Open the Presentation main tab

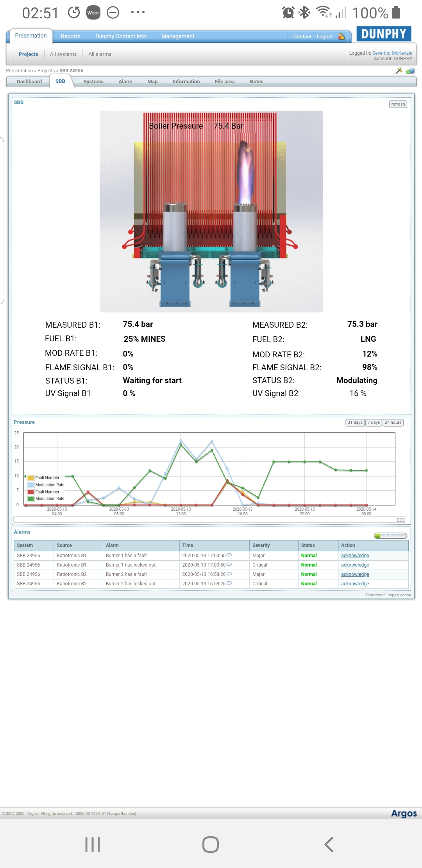pyautogui.click(x=31, y=36)
